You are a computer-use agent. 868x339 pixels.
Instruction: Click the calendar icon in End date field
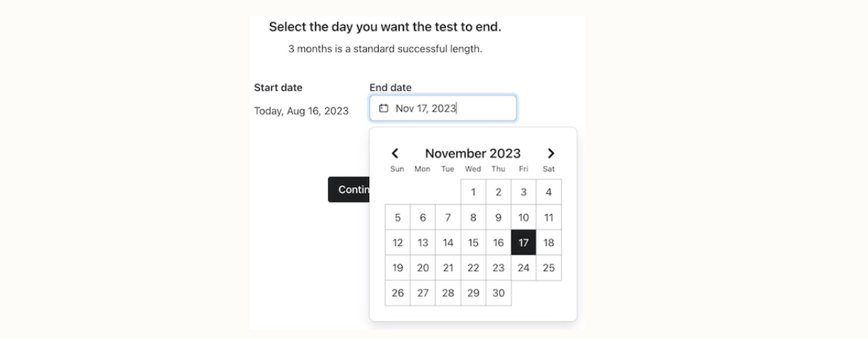[x=383, y=108]
